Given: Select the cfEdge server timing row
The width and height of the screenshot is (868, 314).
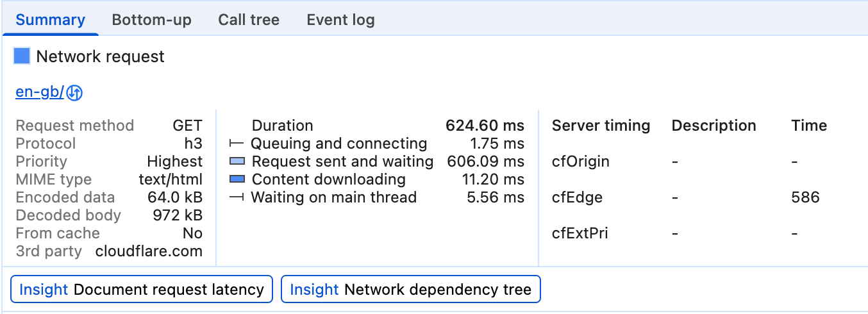Looking at the screenshot, I should coord(576,197).
